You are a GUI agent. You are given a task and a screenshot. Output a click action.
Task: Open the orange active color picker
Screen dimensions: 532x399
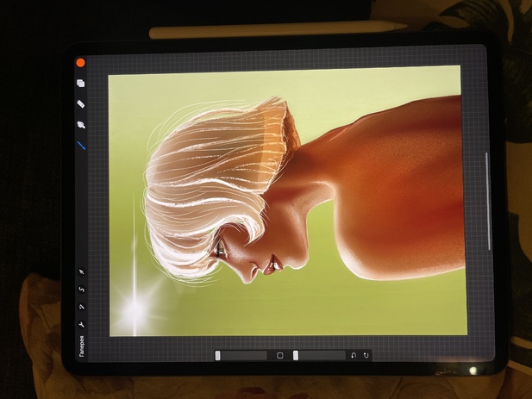click(81, 63)
